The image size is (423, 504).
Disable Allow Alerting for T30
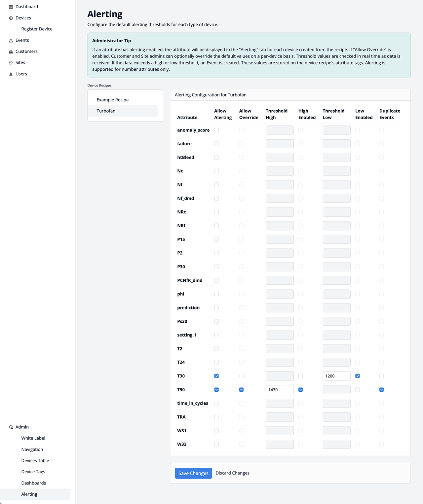tap(216, 376)
